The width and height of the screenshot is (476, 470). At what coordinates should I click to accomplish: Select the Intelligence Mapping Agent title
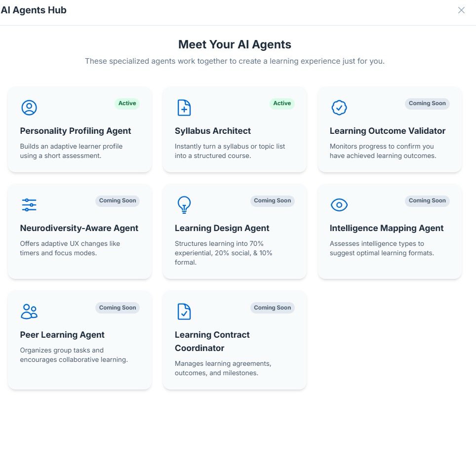point(387,228)
